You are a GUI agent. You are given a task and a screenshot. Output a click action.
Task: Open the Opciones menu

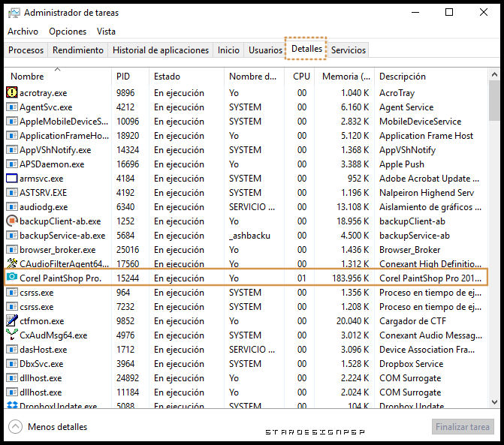(68, 32)
